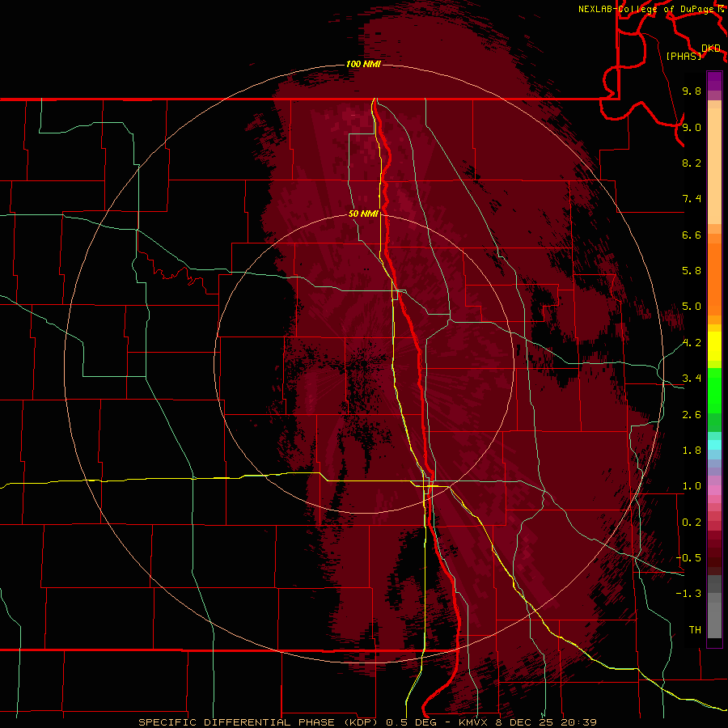
Task: Click the 5.0 legend value
Action: click(692, 307)
